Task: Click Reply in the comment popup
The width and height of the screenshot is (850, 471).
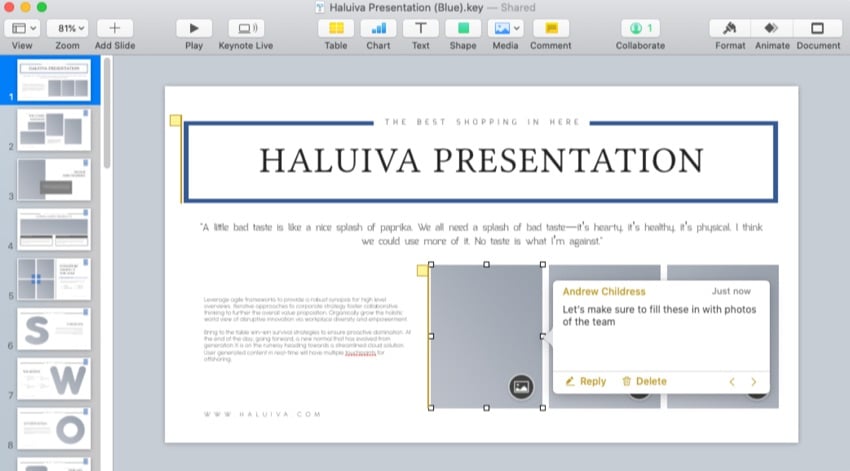Action: point(586,381)
